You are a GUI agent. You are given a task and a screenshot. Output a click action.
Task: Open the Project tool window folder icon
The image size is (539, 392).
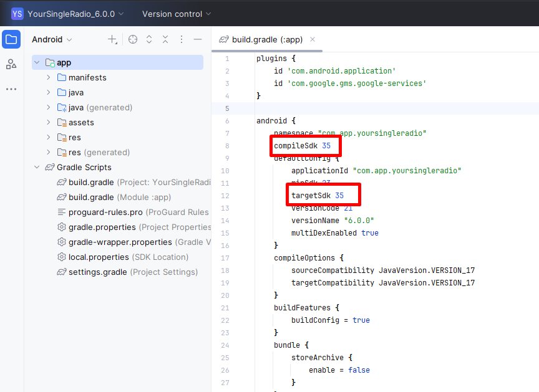(11, 39)
